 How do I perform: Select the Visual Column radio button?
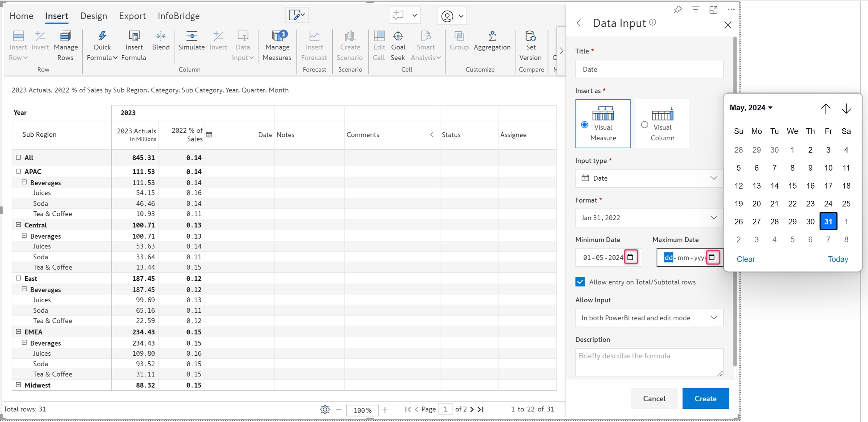645,125
